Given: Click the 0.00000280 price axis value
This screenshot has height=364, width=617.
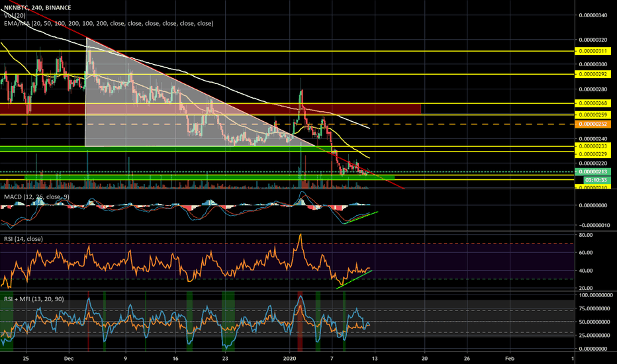Looking at the screenshot, I should pyautogui.click(x=593, y=89).
